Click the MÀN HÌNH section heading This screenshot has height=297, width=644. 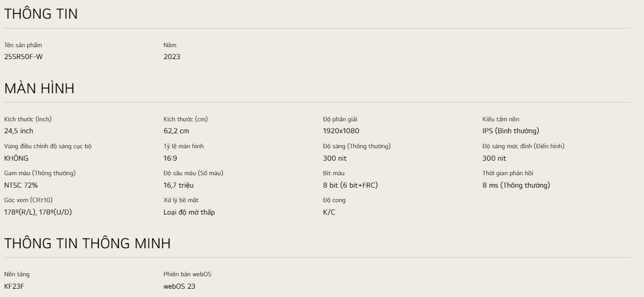39,89
